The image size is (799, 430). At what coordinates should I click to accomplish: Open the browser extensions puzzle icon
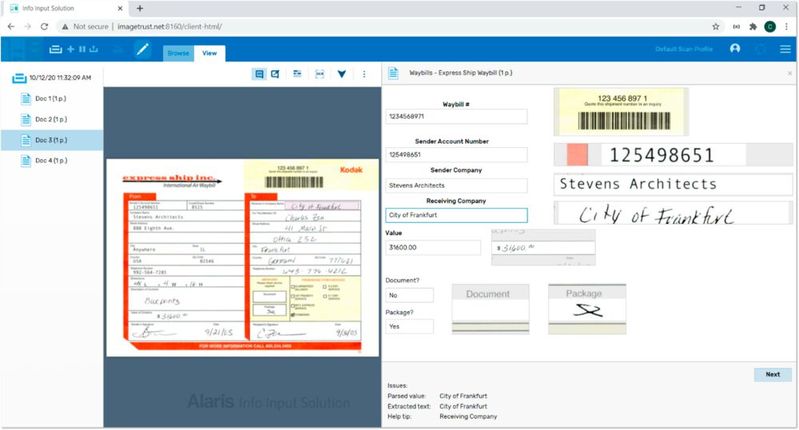pos(753,26)
